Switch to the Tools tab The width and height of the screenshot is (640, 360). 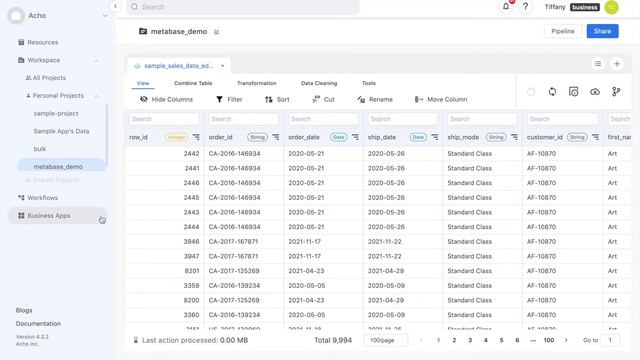tap(369, 83)
